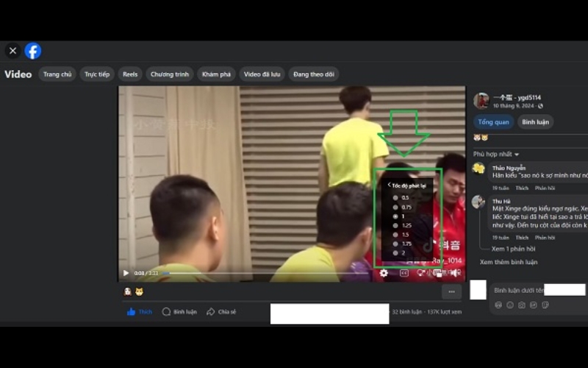Open video settings gear icon
The height and width of the screenshot is (368, 588).
[x=383, y=273]
